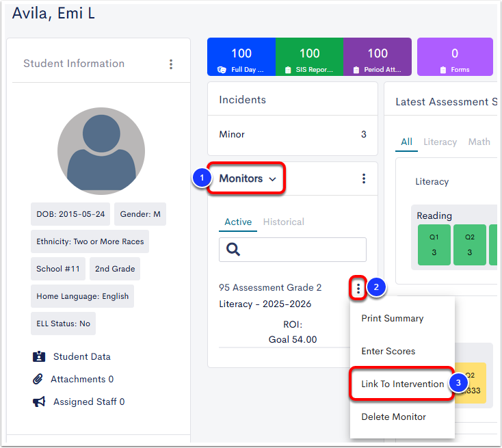
Task: Open the Assigned Staff 0 link
Action: coord(89,401)
